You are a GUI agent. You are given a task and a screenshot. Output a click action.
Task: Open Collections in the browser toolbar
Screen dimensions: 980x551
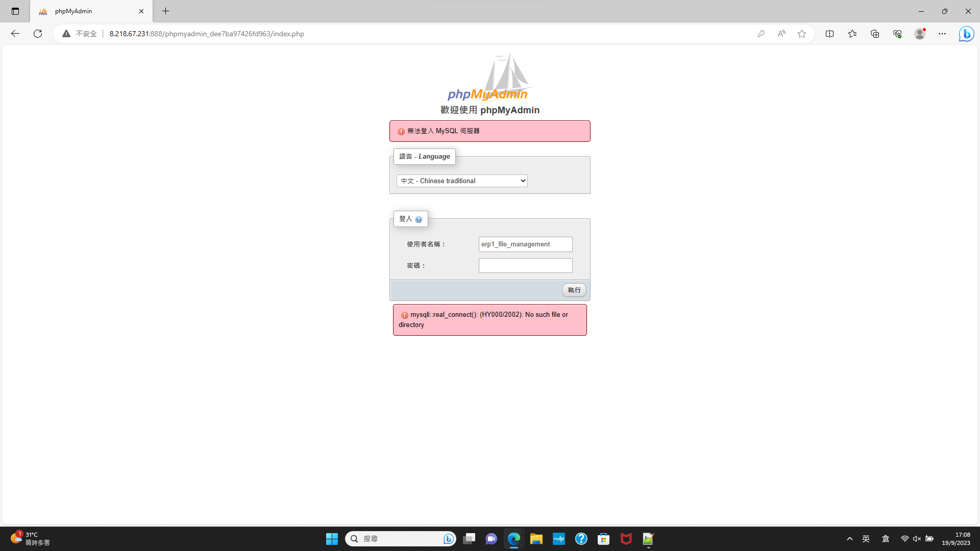tap(875, 34)
